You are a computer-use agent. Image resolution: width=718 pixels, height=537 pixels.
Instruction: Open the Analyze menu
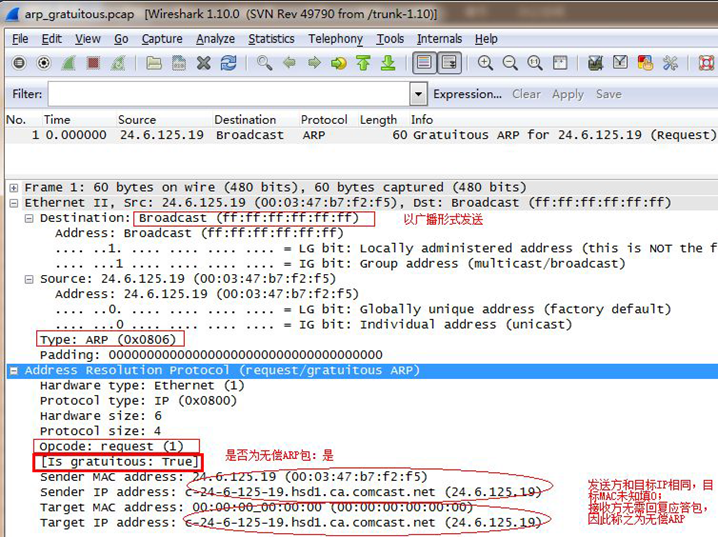215,39
